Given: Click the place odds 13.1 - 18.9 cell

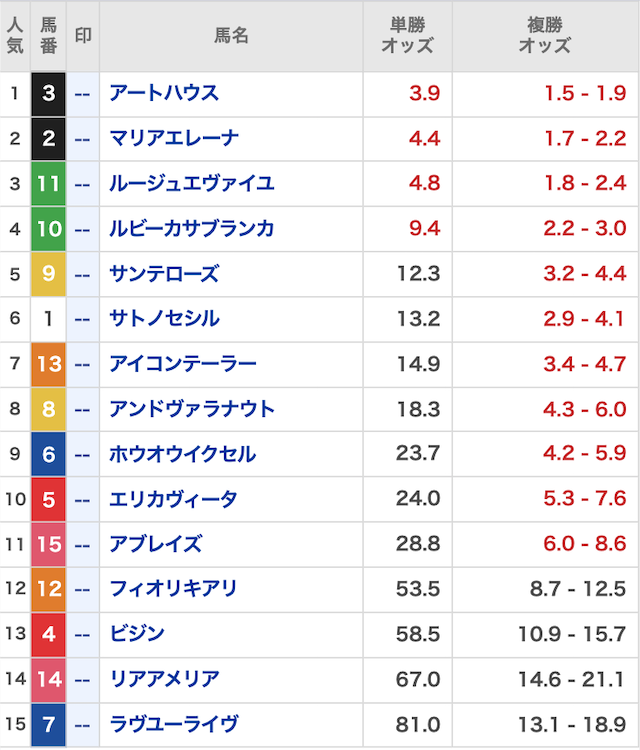Looking at the screenshot, I should coord(571,724).
